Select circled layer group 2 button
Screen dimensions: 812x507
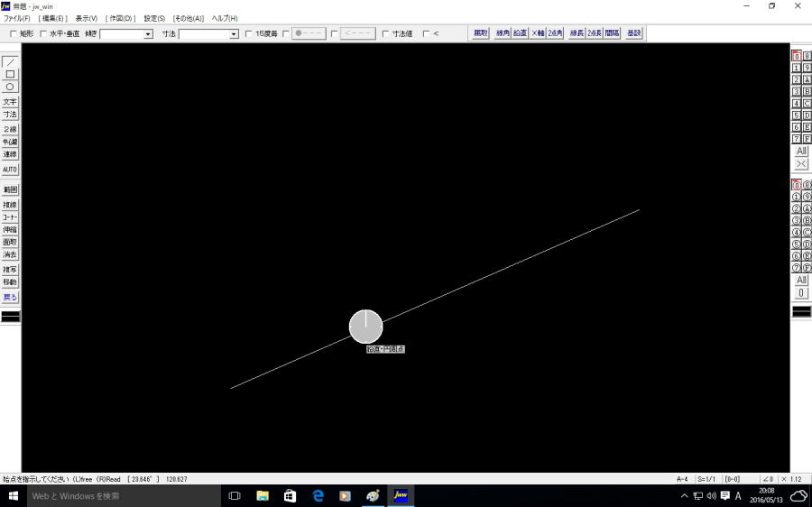(797, 208)
